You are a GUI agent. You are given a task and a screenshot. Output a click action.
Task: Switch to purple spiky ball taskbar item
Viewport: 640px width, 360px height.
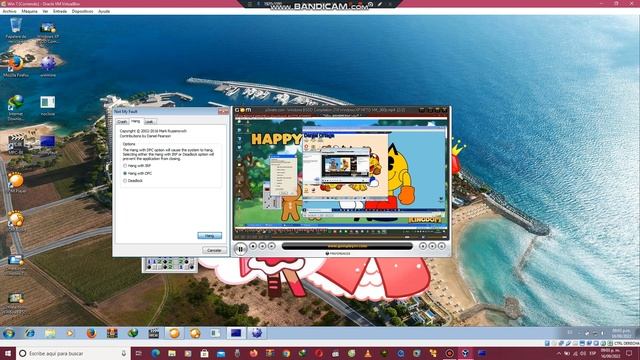(257, 333)
